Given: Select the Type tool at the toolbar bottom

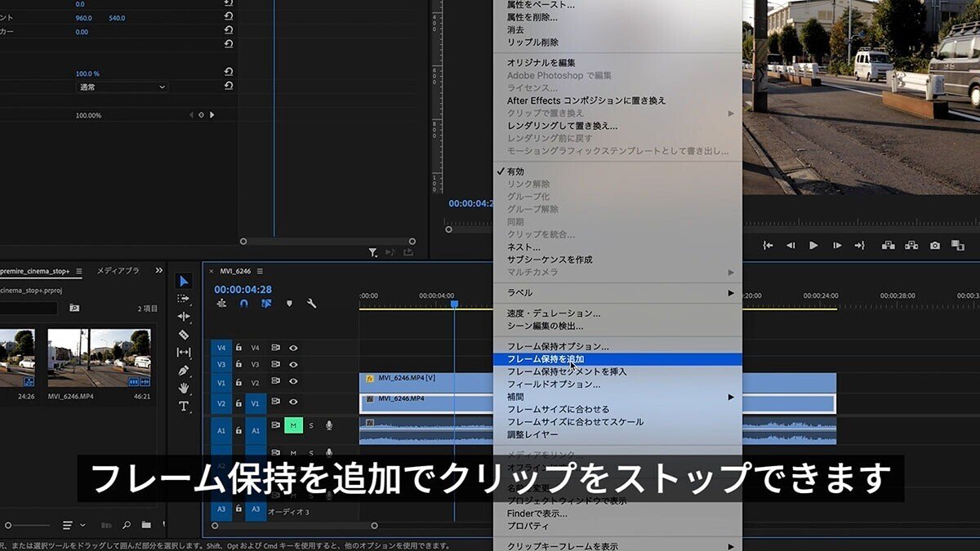Looking at the screenshot, I should point(184,407).
